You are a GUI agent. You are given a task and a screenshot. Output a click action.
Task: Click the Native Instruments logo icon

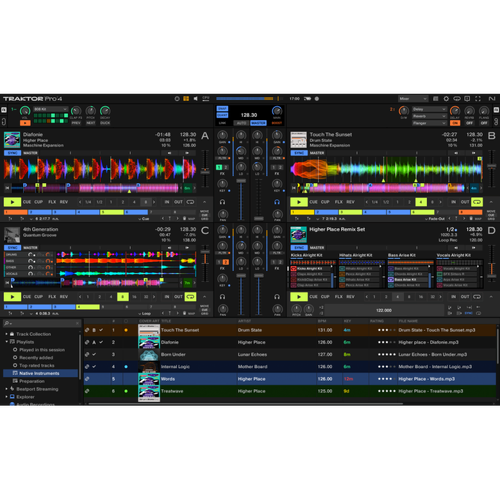(x=492, y=99)
